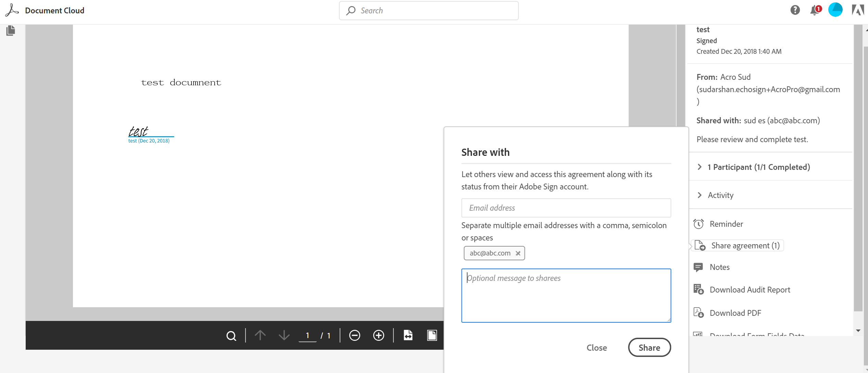Zoom in with the plus icon
Image resolution: width=868 pixels, height=373 pixels.
point(378,335)
